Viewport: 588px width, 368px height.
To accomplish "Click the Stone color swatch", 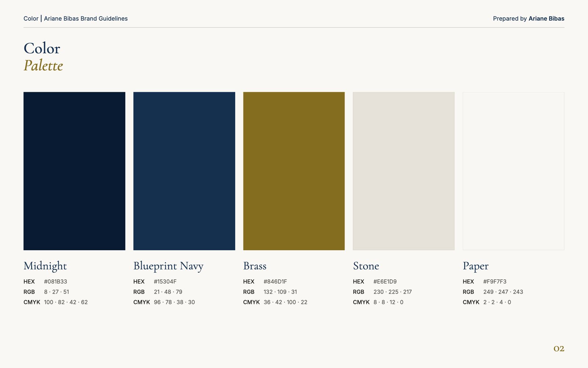I will pyautogui.click(x=404, y=171).
